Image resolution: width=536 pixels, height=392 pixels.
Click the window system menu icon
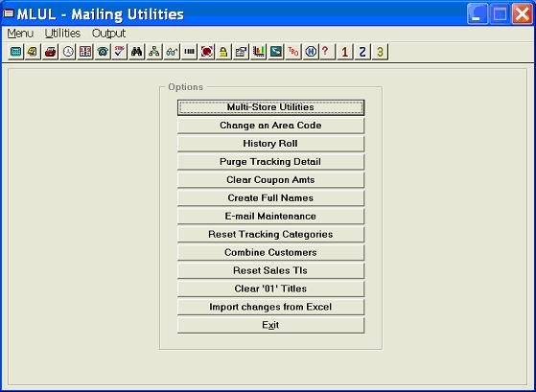pyautogui.click(x=8, y=13)
